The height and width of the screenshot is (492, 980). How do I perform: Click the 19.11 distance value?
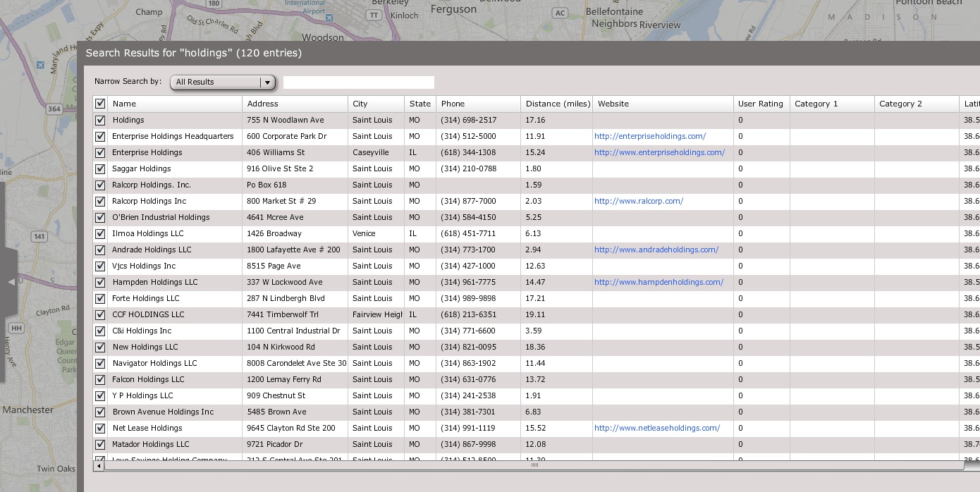coord(535,315)
